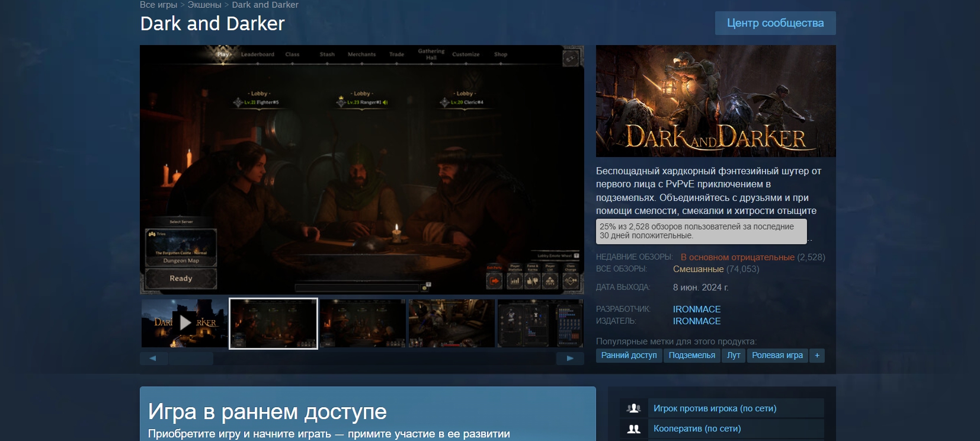Open recent reviews В основном отрицательные
980x441 pixels.
click(x=737, y=257)
